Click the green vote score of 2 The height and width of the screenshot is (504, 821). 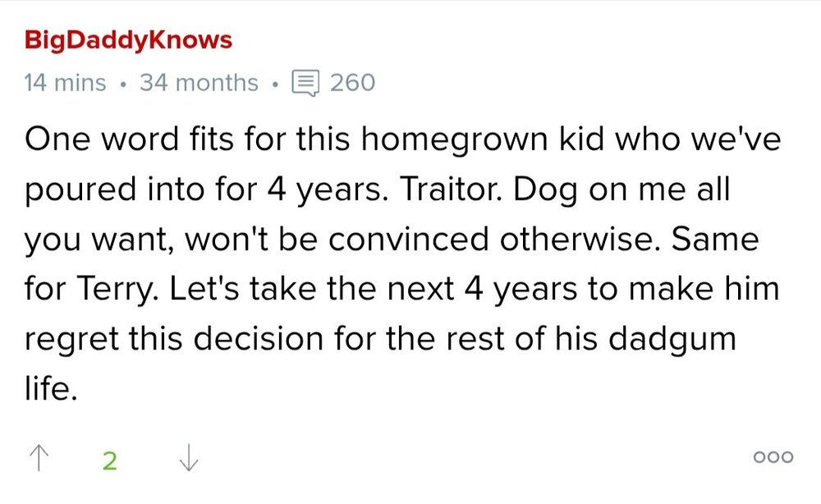pos(109,460)
